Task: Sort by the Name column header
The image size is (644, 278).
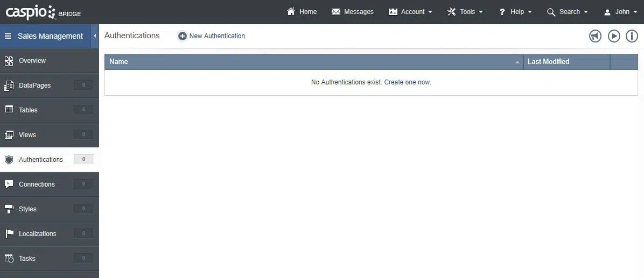Action: (119, 62)
